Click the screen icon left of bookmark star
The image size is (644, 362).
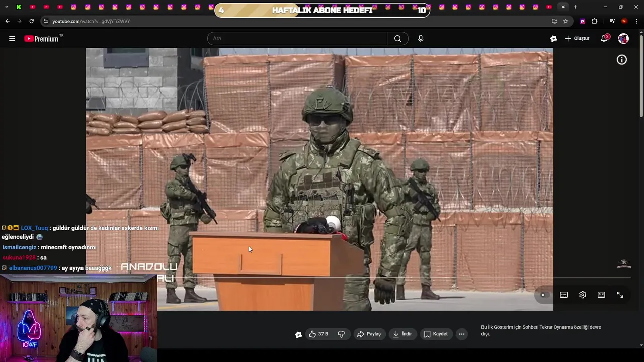point(554,21)
